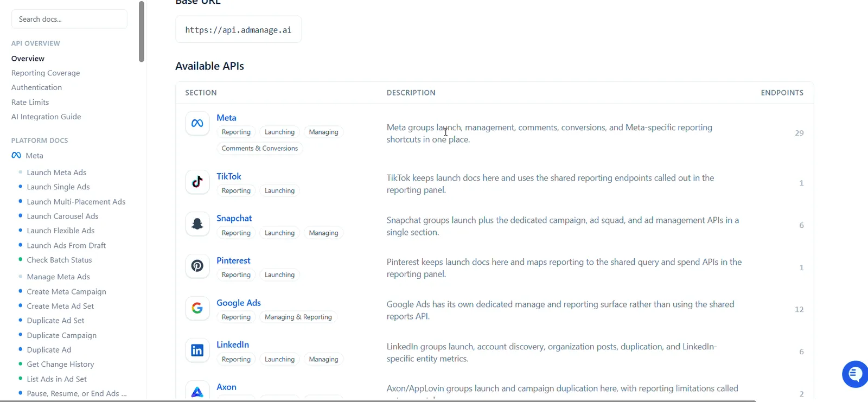Open AI Integration Guide in sidebar
This screenshot has height=402, width=868.
(x=46, y=117)
